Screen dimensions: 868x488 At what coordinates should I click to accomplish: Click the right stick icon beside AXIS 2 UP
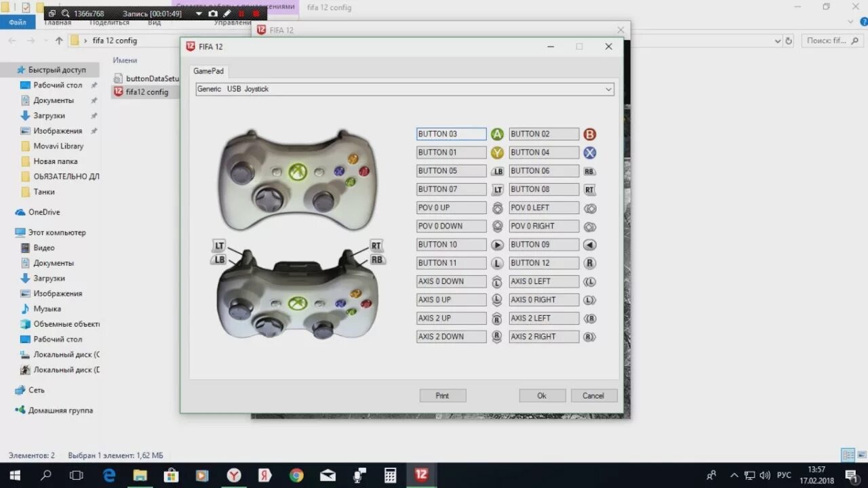point(498,318)
